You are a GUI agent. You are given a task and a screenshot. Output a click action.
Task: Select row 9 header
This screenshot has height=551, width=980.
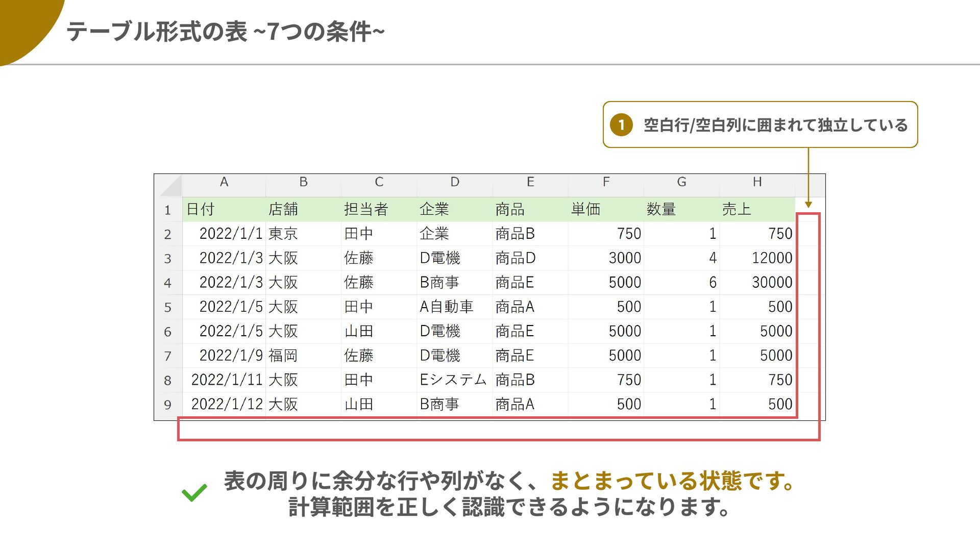[x=168, y=405]
